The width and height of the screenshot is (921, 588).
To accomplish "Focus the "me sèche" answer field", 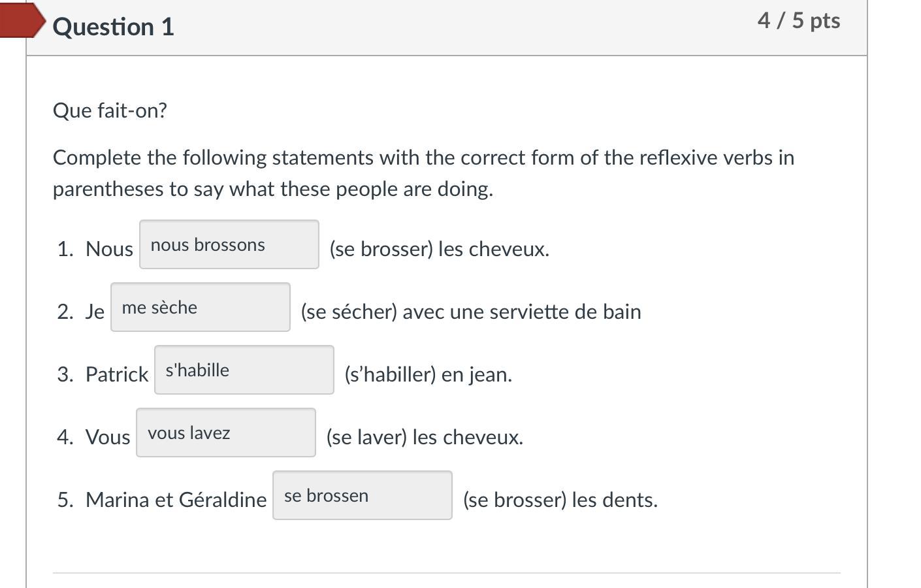I will (200, 308).
